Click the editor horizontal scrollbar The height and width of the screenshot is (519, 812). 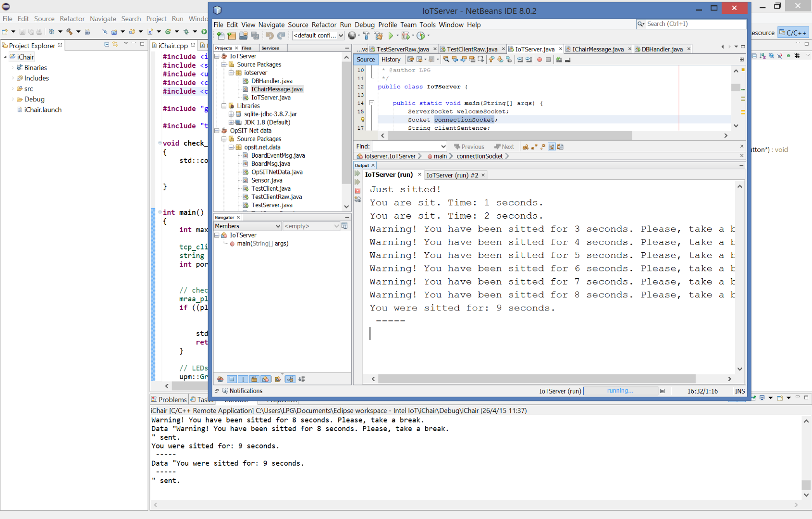[510, 136]
